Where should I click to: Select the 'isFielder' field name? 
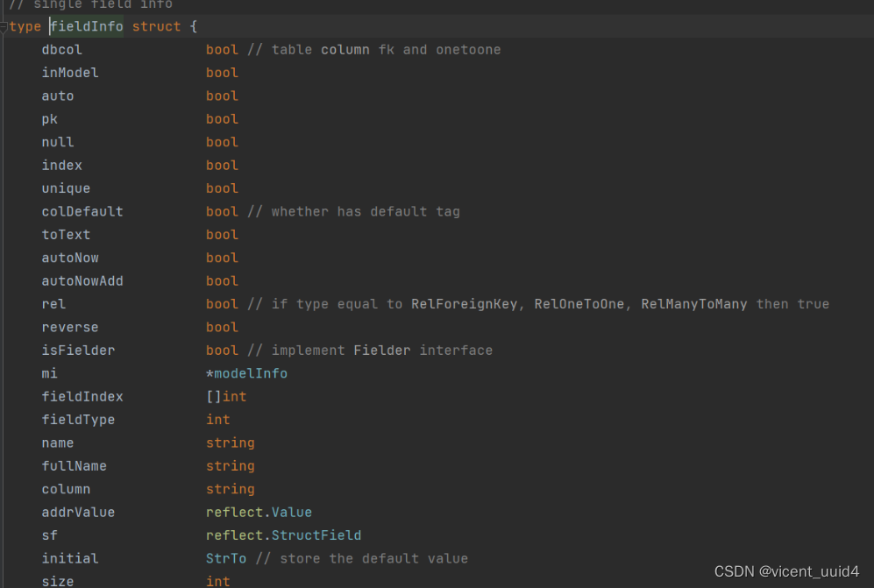tap(78, 351)
